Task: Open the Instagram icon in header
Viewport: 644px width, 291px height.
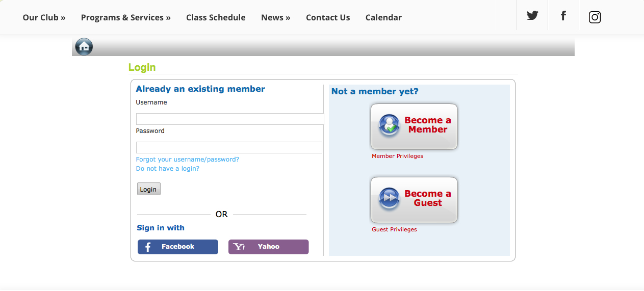Action: click(595, 17)
